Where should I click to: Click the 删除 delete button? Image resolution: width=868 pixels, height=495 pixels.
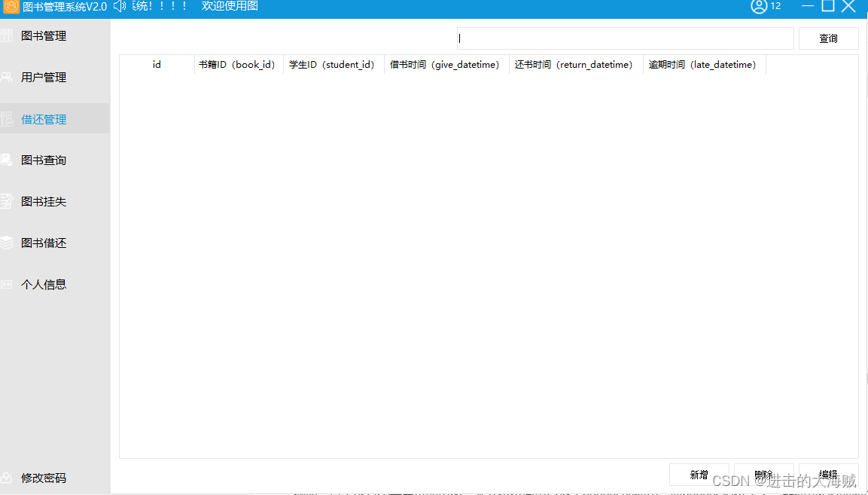(763, 474)
